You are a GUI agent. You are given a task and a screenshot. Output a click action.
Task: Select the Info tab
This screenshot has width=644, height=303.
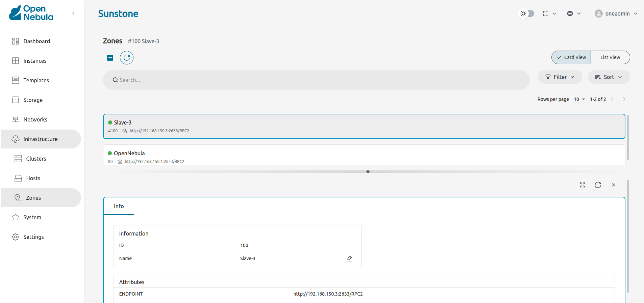tap(119, 206)
